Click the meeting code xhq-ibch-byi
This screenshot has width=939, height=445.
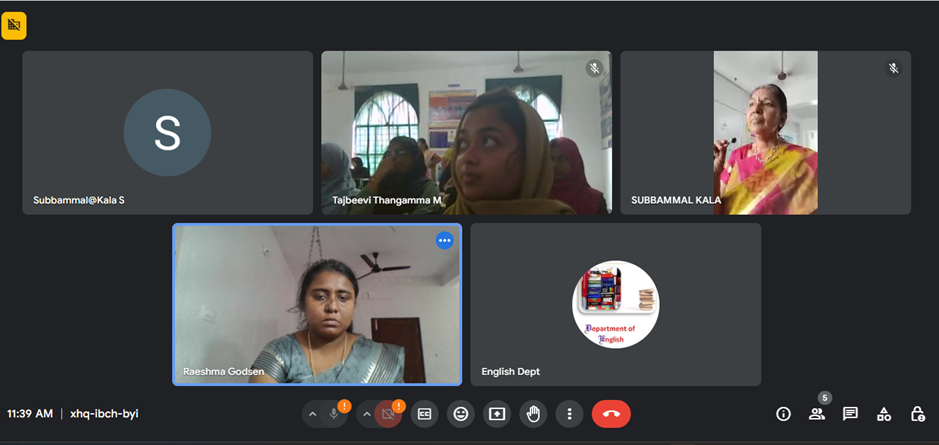point(104,414)
